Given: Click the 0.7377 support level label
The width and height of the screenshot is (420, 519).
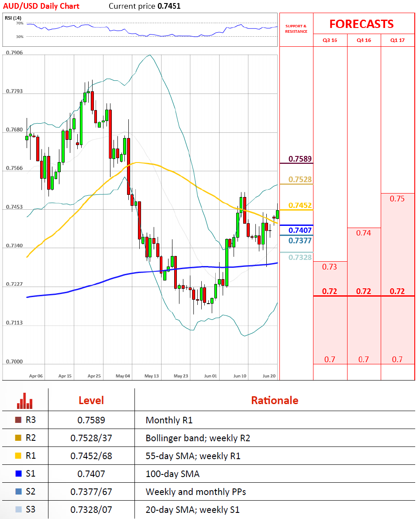Looking at the screenshot, I should coord(300,241).
